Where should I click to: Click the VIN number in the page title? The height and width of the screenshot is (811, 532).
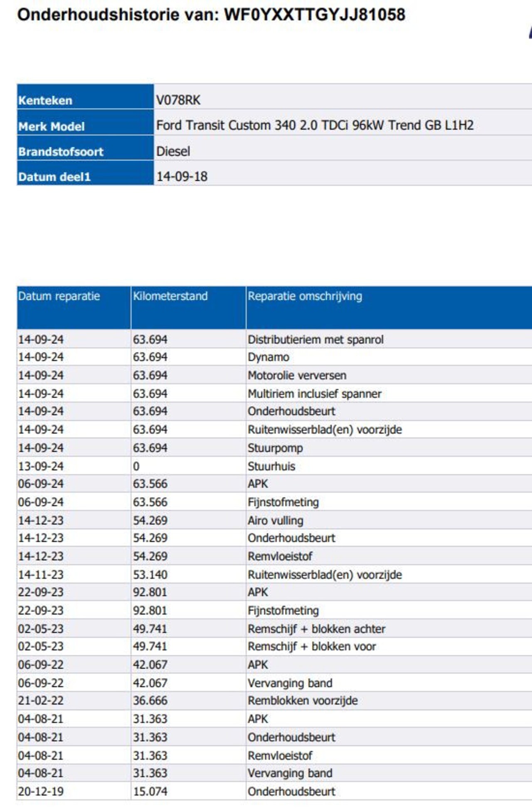[x=314, y=15]
